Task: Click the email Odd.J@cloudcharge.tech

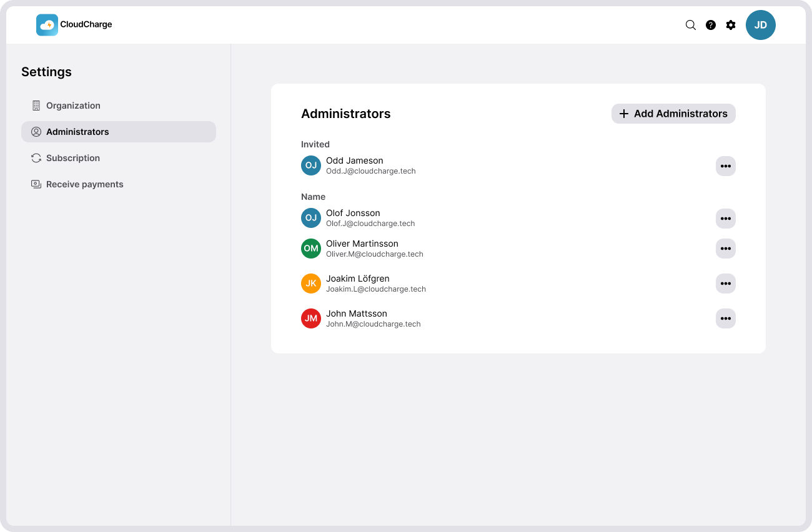Action: pyautogui.click(x=371, y=171)
